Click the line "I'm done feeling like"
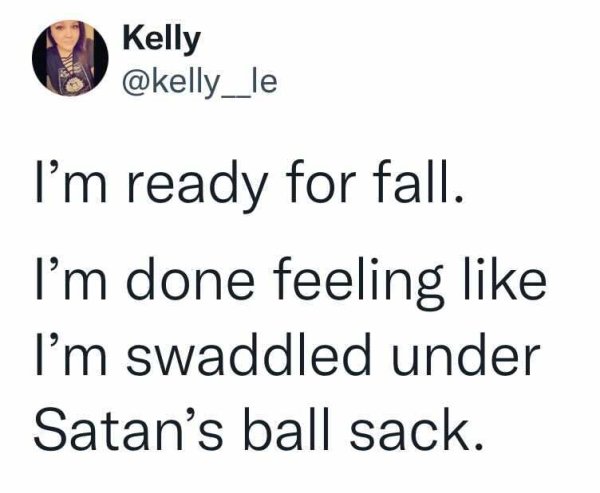The image size is (600, 493). [290, 278]
